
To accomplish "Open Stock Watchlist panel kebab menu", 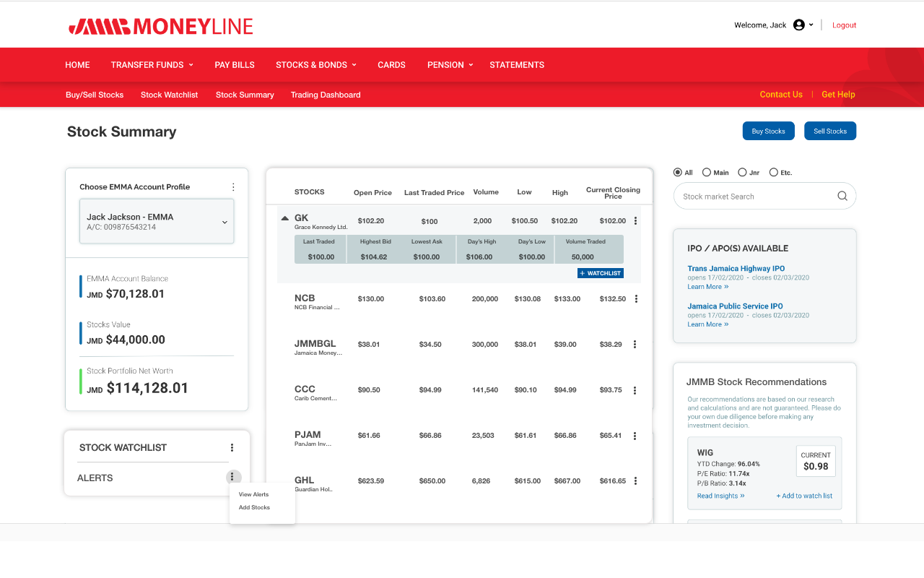I will point(232,448).
